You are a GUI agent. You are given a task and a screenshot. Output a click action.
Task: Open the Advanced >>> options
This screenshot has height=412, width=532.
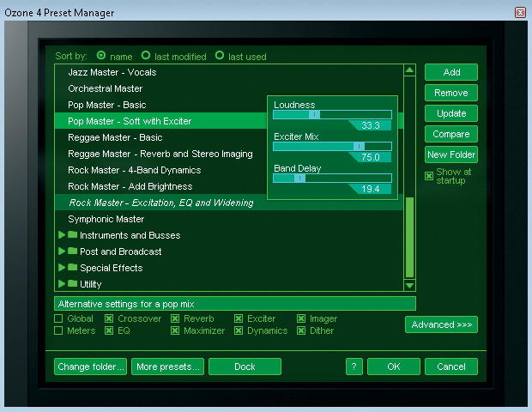coord(441,324)
